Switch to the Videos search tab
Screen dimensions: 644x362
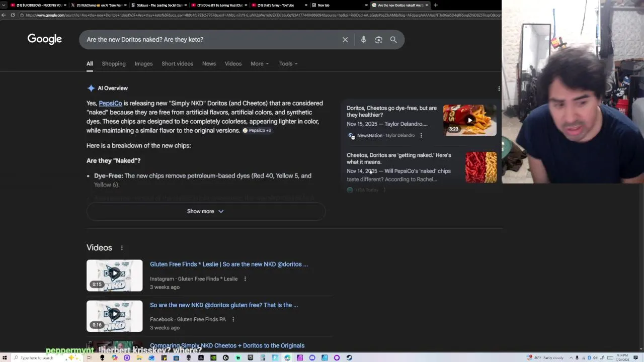[233, 64]
